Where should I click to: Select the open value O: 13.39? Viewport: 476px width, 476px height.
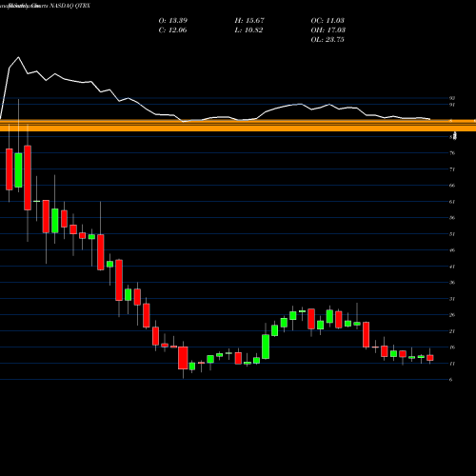173,21
